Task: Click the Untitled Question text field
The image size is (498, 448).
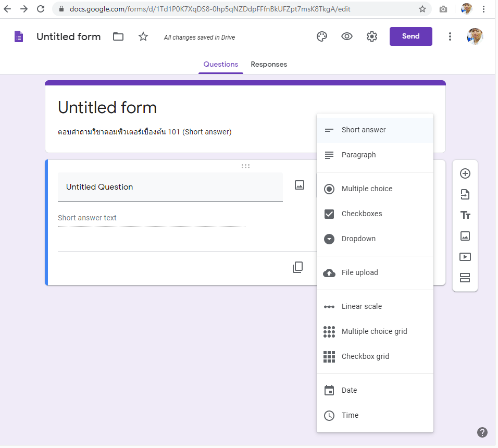Action: [x=170, y=187]
